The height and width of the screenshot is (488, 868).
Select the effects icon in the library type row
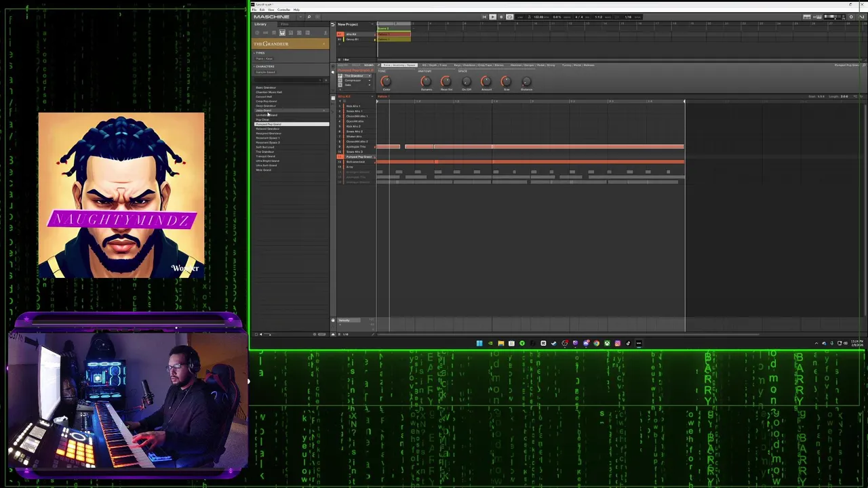(291, 33)
